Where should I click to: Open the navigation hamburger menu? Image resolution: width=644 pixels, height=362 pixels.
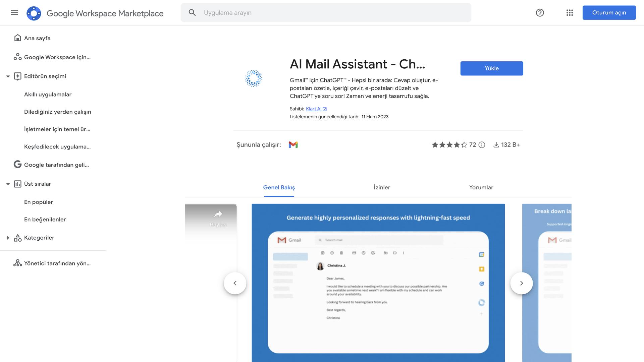coord(14,13)
